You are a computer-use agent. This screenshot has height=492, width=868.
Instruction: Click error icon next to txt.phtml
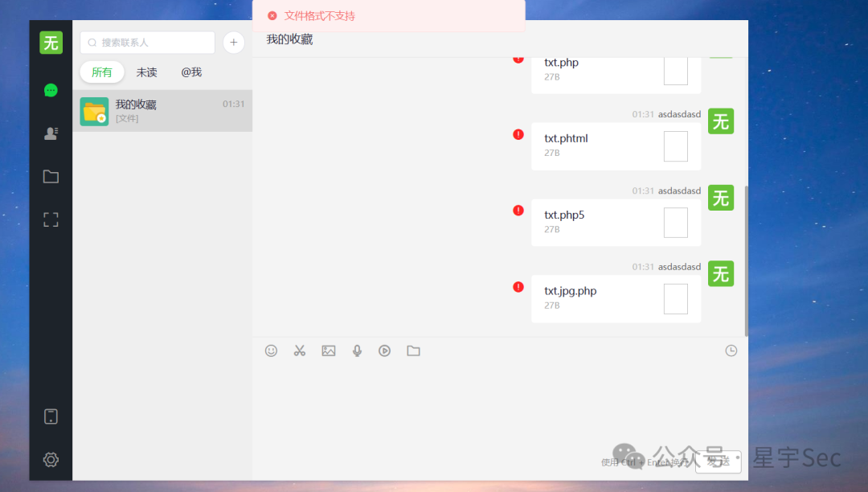pos(518,134)
